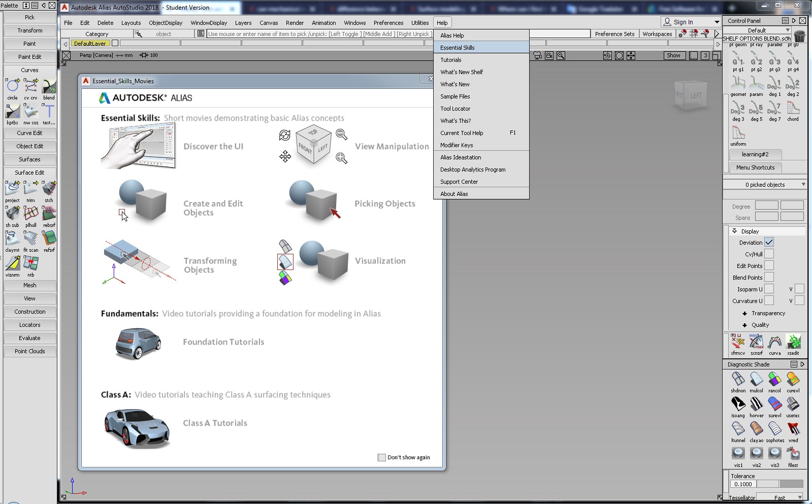Viewport: 812px width, 504px height.
Task: Select the circle curve tool
Action: [x=12, y=86]
